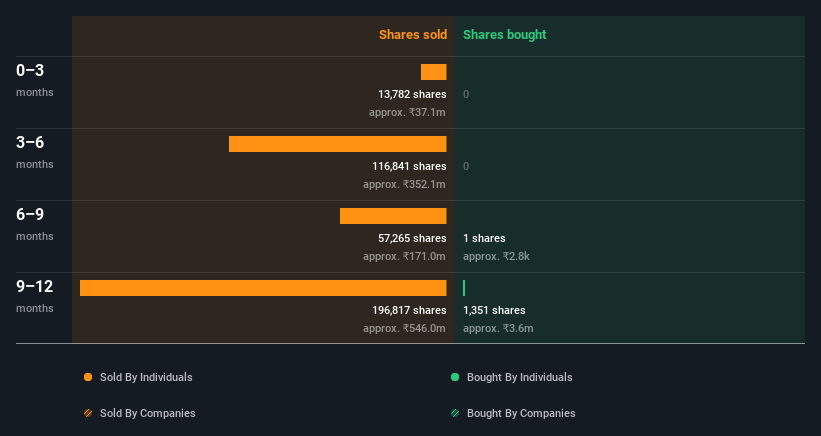Click the 116,841 shares value
Viewport: 821px width, 436px height.
[409, 166]
